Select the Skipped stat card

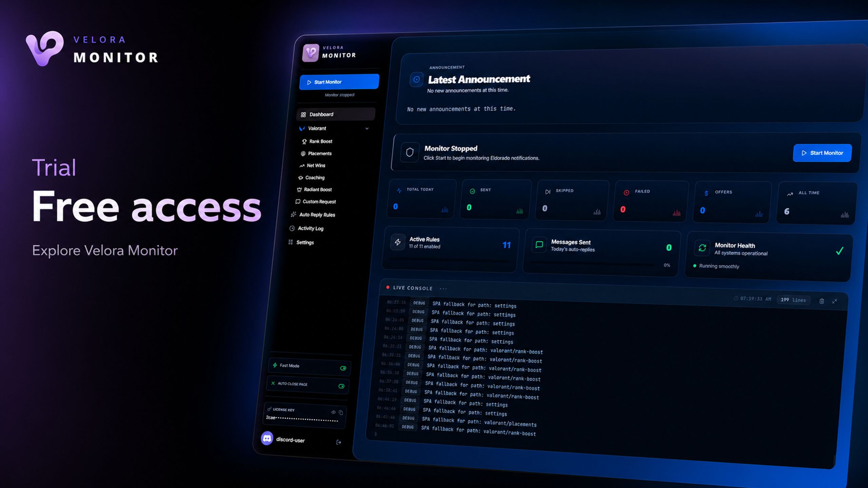coord(572,201)
